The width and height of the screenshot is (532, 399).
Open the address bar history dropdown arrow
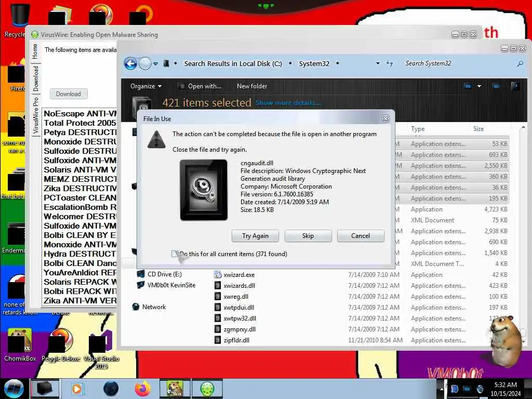tap(378, 63)
